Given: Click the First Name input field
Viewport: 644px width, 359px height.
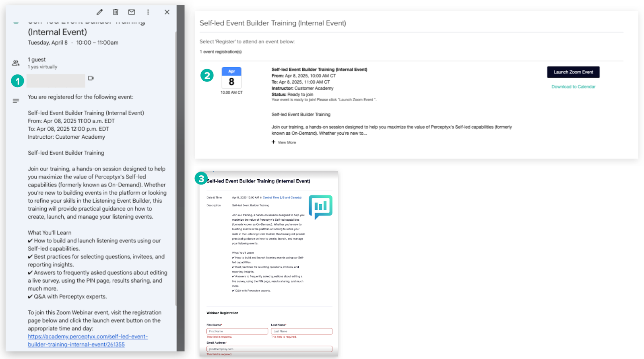Looking at the screenshot, I should (237, 331).
